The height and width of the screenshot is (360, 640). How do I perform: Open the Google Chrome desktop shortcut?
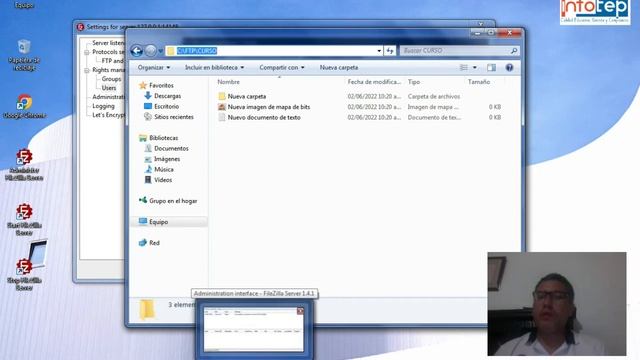click(x=24, y=107)
